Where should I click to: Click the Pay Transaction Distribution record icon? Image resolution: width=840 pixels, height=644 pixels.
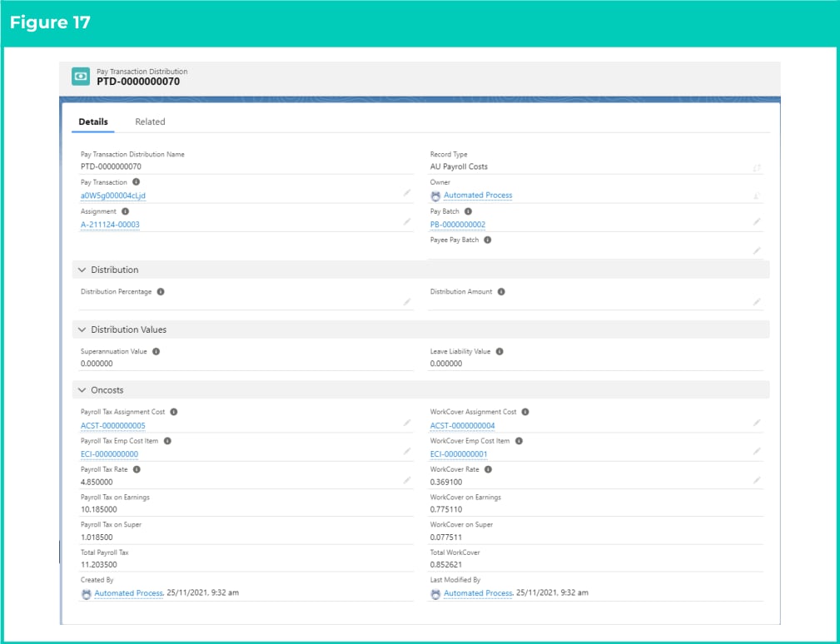tap(81, 77)
